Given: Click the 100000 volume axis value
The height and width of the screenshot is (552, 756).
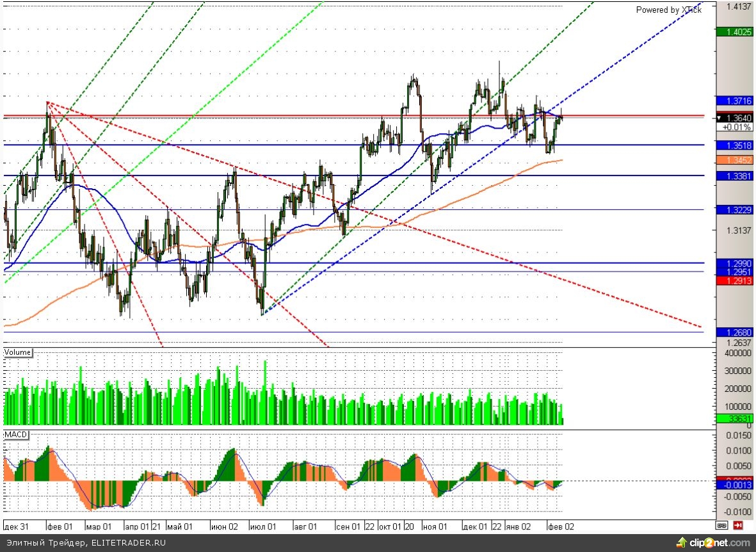Looking at the screenshot, I should click(x=737, y=407).
